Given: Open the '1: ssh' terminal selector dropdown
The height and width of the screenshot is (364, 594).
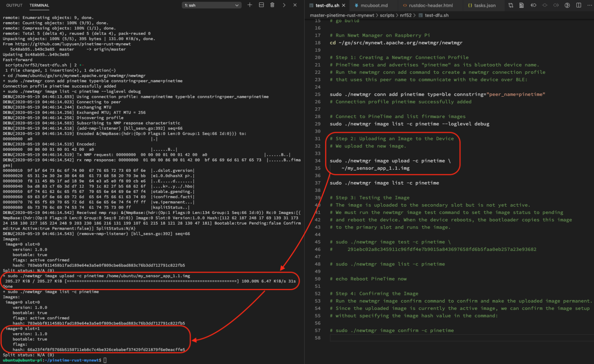Looking at the screenshot, I should [x=211, y=5].
